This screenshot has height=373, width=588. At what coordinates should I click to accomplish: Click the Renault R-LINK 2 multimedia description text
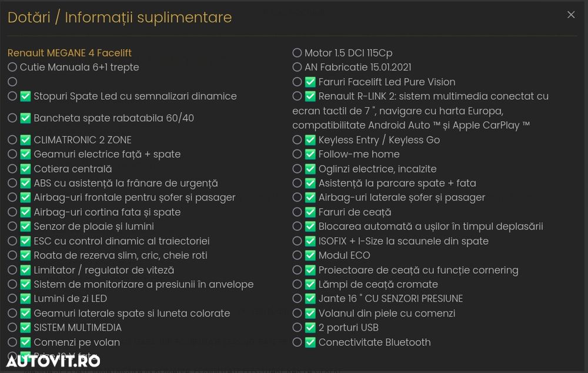[420, 111]
